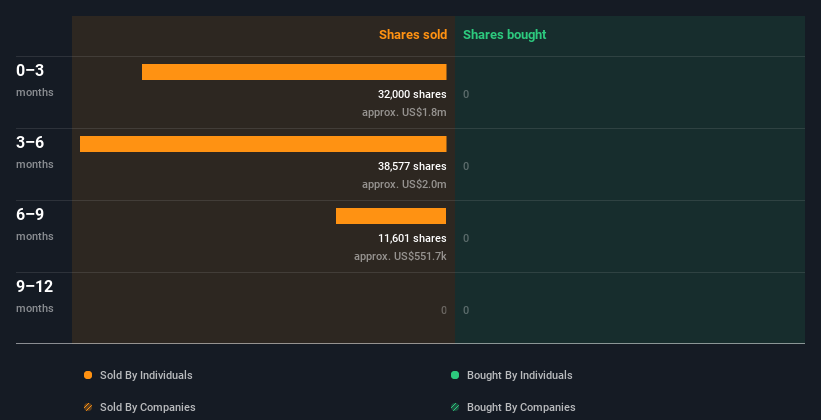The height and width of the screenshot is (420, 821).
Task: Click the approx. US$1.8m value
Action: coord(404,112)
